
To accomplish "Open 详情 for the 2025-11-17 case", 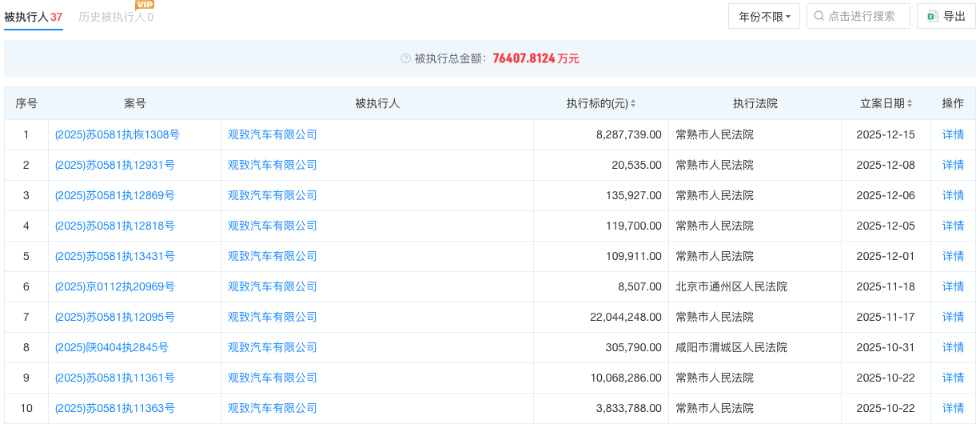I will [x=953, y=317].
